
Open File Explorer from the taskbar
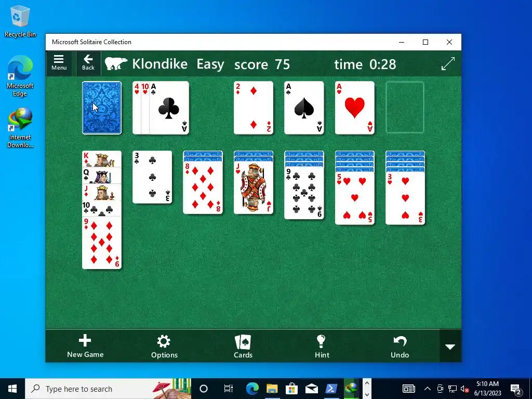pyautogui.click(x=272, y=389)
